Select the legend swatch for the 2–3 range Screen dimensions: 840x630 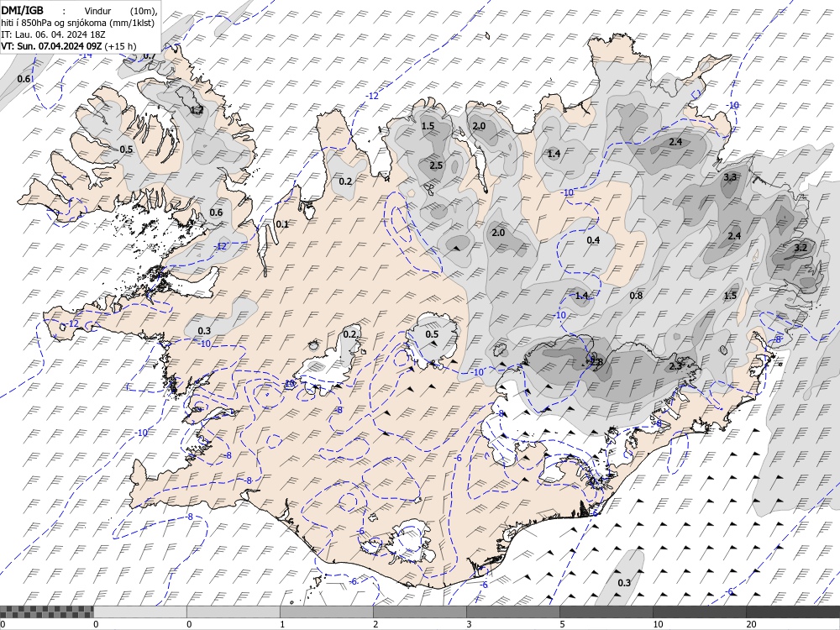click(x=419, y=612)
